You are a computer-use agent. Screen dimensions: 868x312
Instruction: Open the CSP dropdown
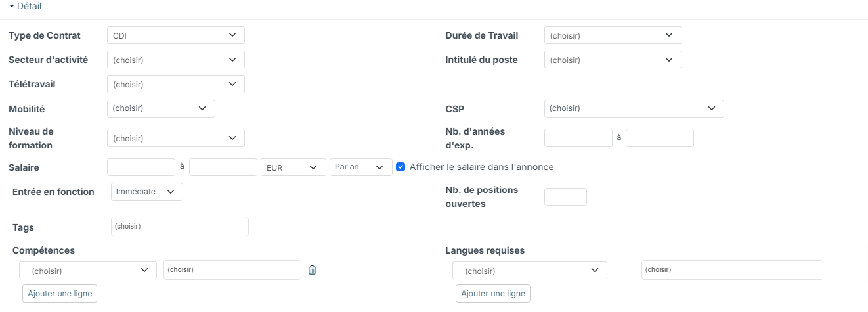pos(634,108)
